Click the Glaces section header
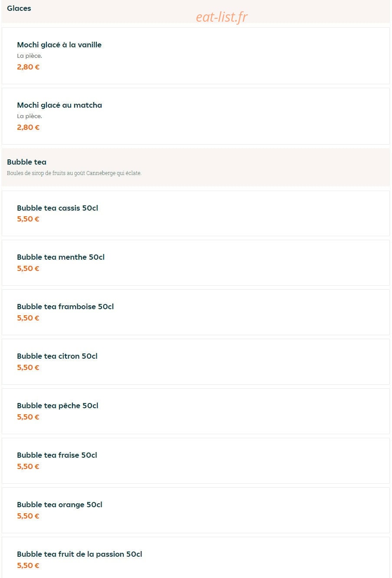The image size is (392, 578). [19, 8]
